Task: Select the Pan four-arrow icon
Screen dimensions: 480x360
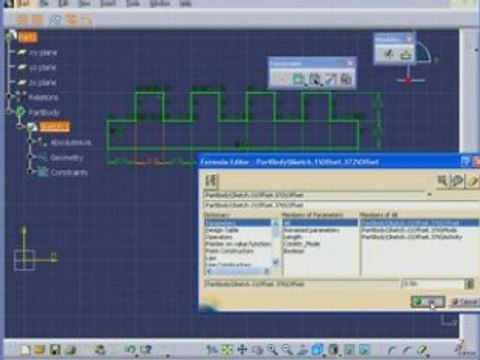Action: coord(242,349)
